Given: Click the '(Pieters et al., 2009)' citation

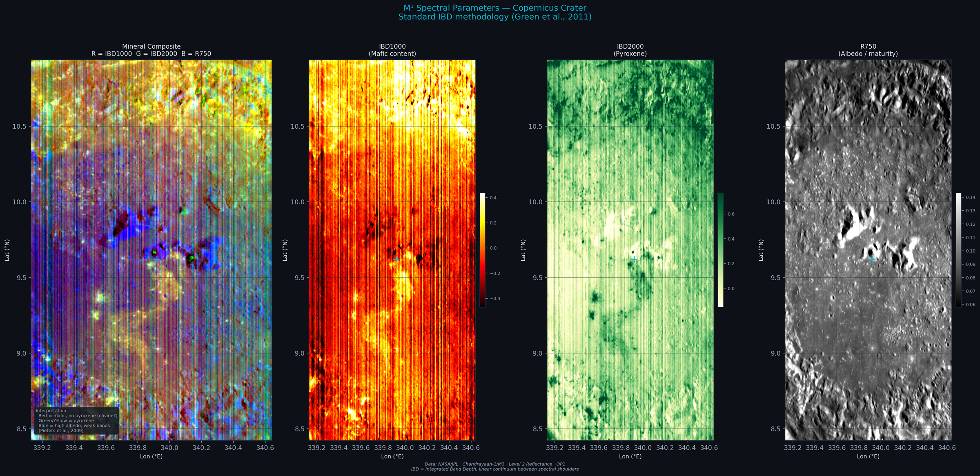Looking at the screenshot, I should tap(61, 430).
